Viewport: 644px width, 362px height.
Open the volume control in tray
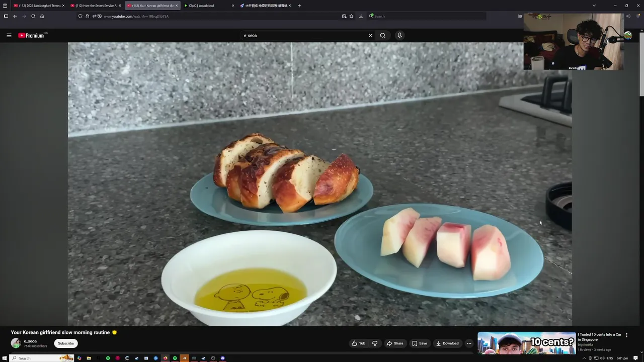click(602, 358)
